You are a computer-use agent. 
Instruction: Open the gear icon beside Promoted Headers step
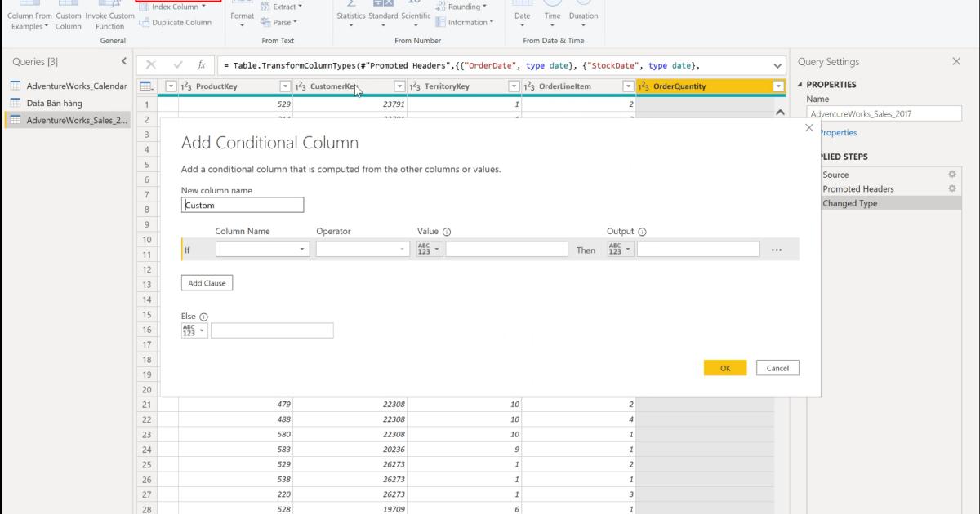point(951,188)
